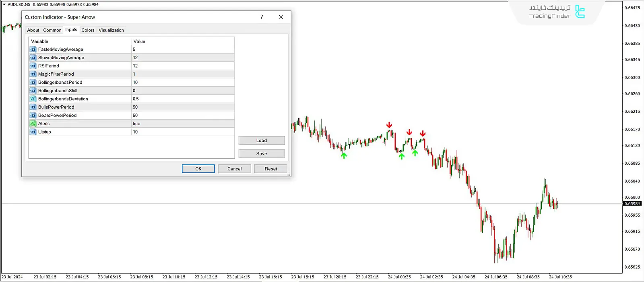
Task: Click the Utstup parameter icon
Action: (33, 132)
